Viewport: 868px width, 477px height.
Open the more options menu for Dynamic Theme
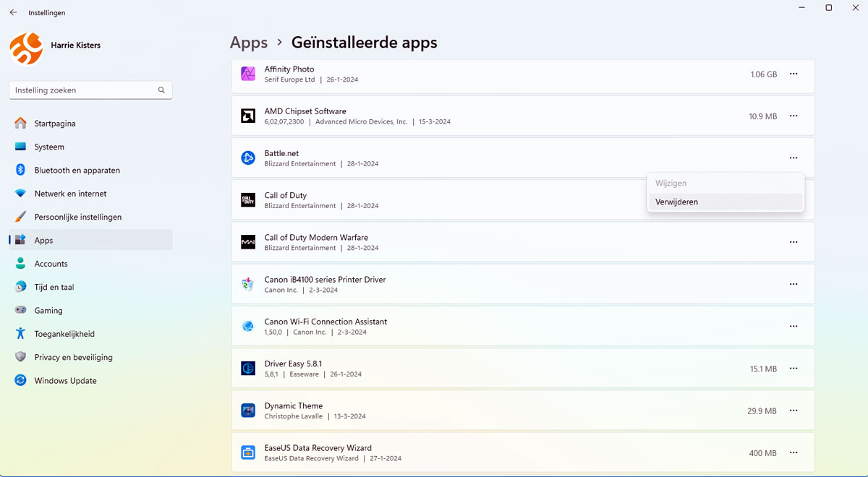793,411
